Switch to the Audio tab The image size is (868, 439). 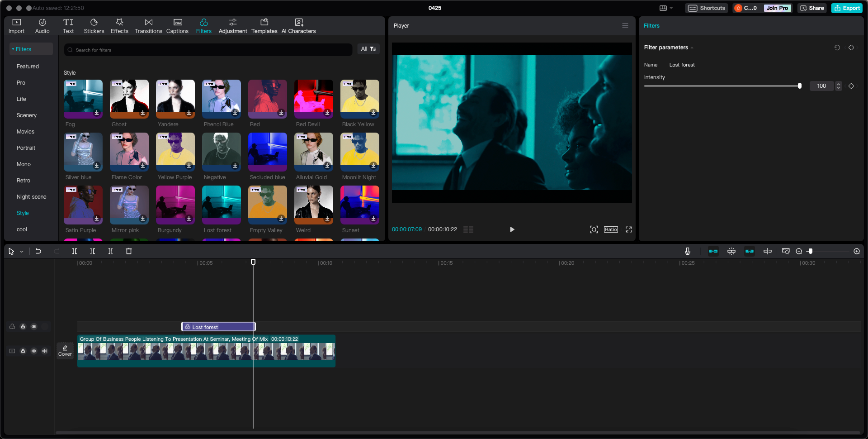(42, 26)
